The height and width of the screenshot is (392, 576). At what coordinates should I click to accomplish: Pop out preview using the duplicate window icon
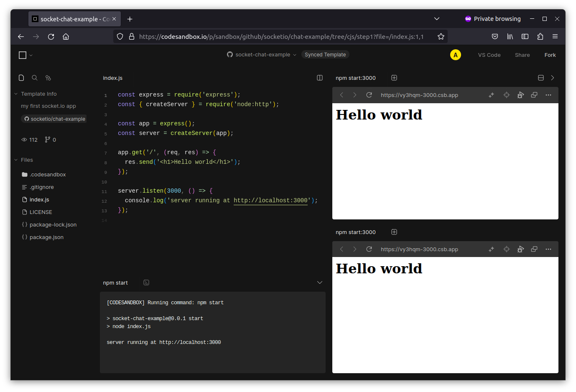(x=534, y=95)
